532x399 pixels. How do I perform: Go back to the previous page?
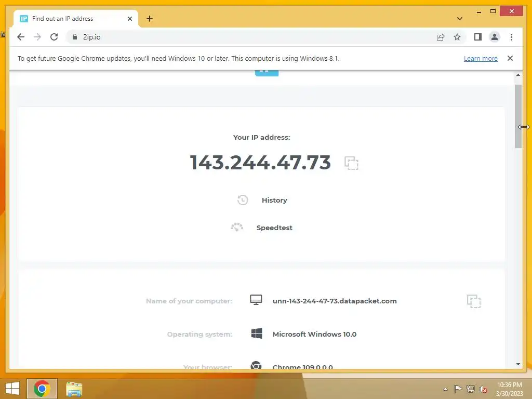(21, 37)
